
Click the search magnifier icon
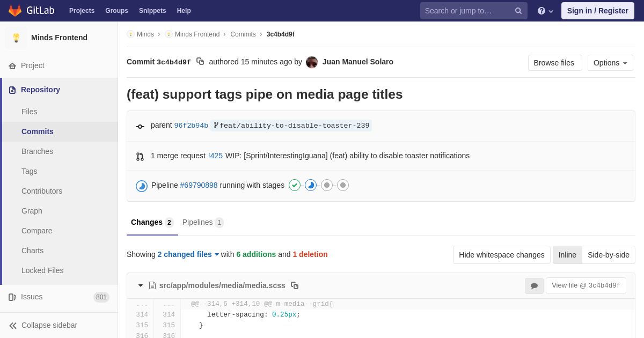[518, 11]
